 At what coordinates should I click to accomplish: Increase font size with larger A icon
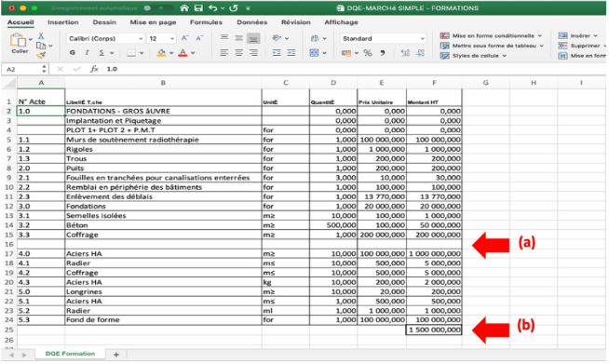(185, 38)
